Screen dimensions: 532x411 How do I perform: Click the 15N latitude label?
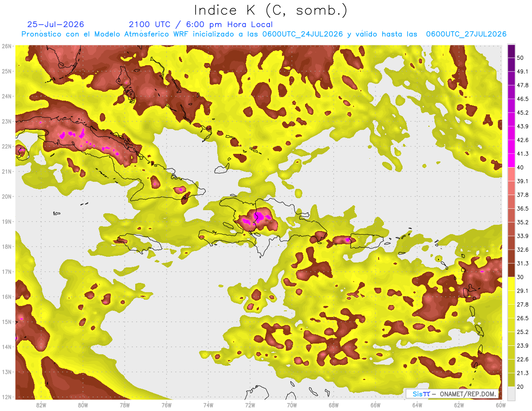7,322
